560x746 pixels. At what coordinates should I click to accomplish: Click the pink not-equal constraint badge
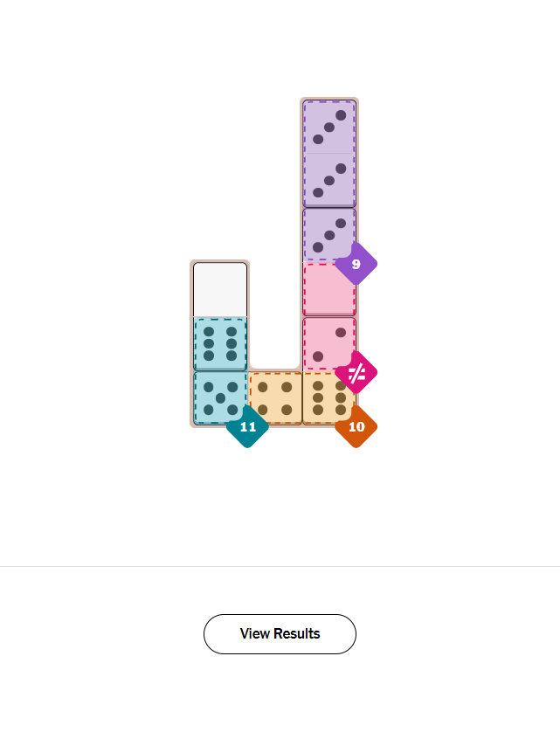click(x=356, y=373)
